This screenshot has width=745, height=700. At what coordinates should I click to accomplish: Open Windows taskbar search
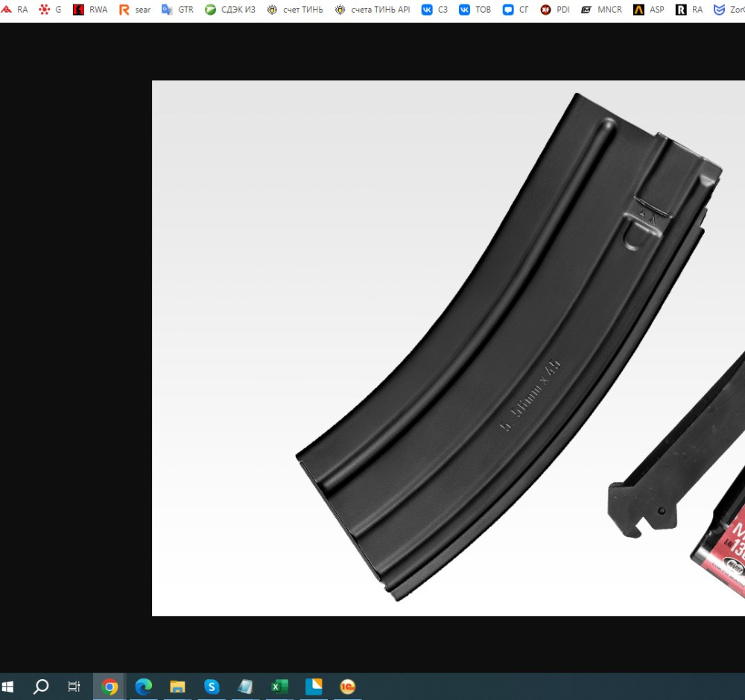click(x=41, y=687)
